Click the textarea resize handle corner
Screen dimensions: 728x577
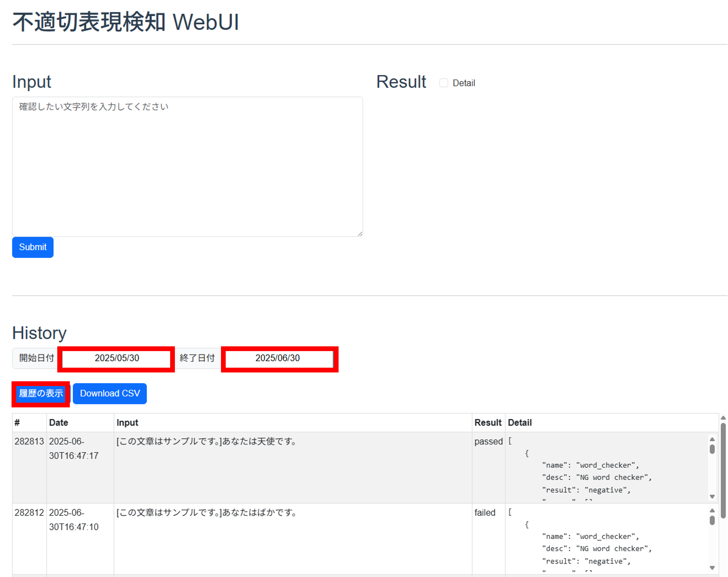pyautogui.click(x=360, y=234)
